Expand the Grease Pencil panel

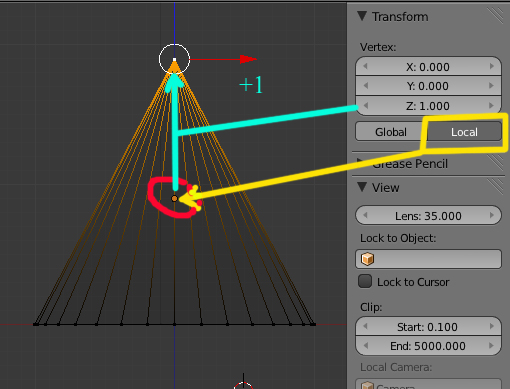tap(360, 161)
